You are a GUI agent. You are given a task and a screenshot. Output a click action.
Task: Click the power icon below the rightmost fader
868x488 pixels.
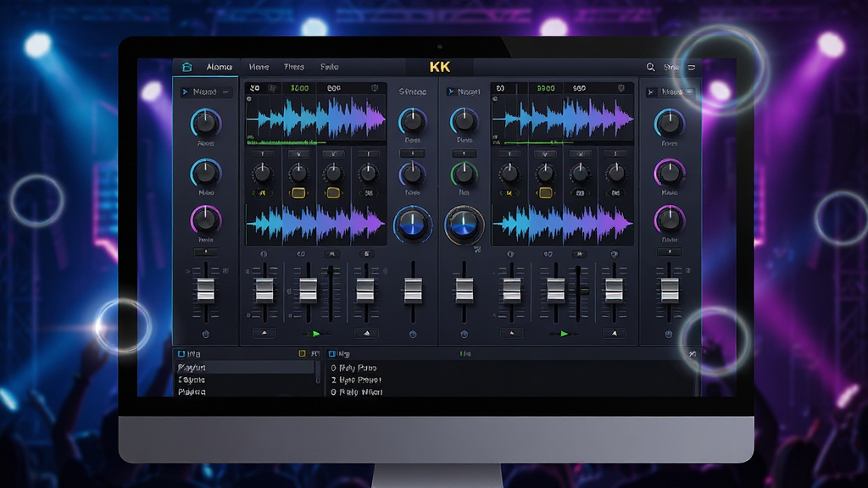[669, 334]
